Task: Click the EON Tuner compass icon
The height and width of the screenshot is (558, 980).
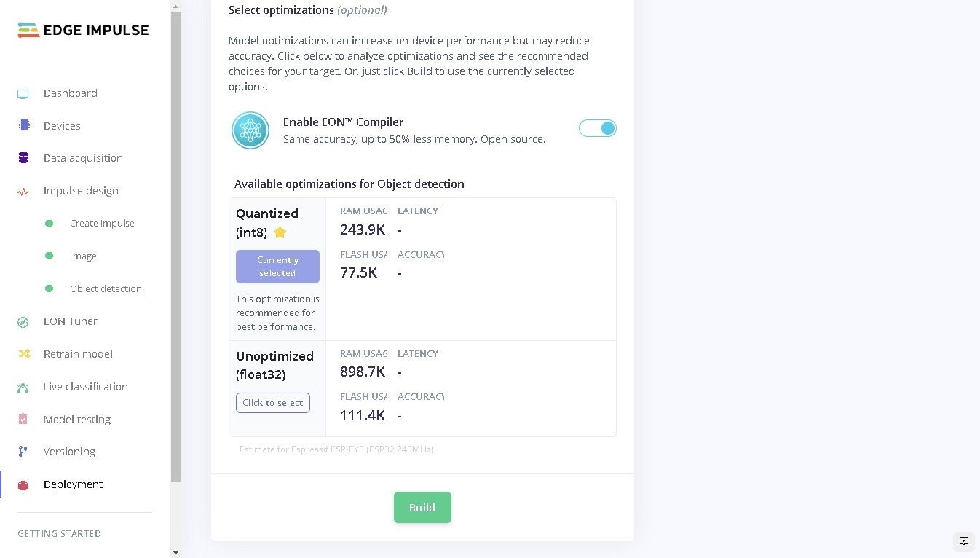Action: (23, 321)
